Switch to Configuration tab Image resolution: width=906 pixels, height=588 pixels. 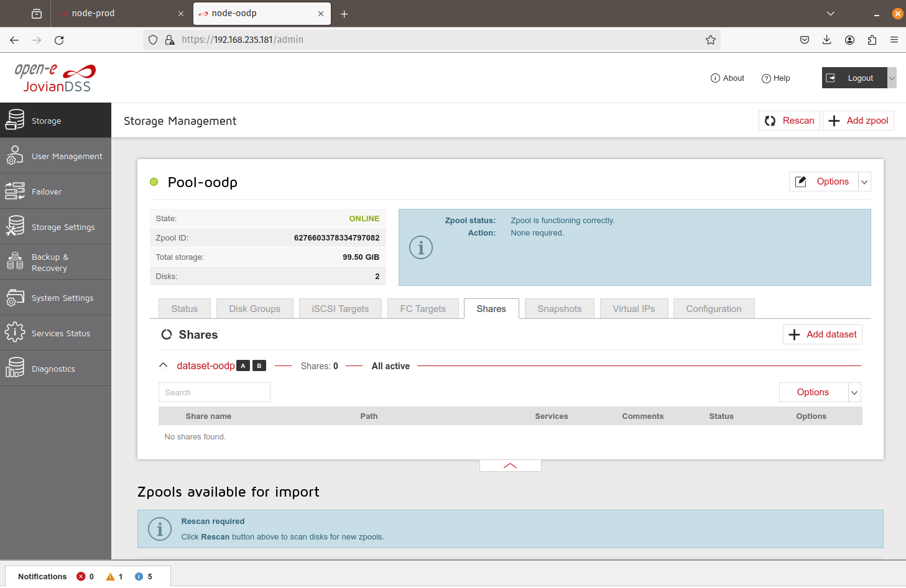pos(714,309)
